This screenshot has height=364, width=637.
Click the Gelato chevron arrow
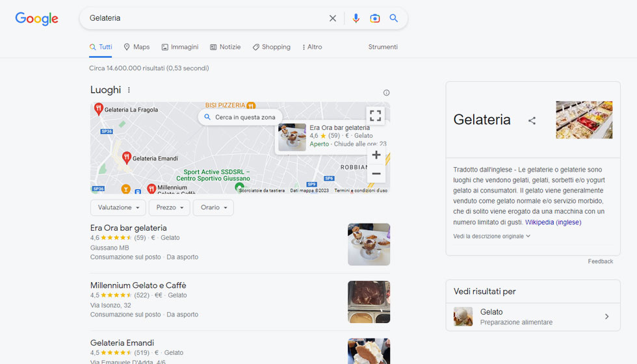606,317
